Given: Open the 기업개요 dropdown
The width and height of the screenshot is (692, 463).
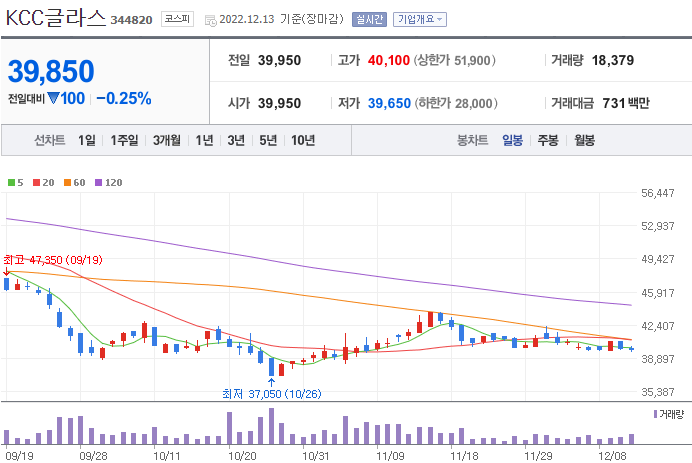Looking at the screenshot, I should tap(420, 19).
